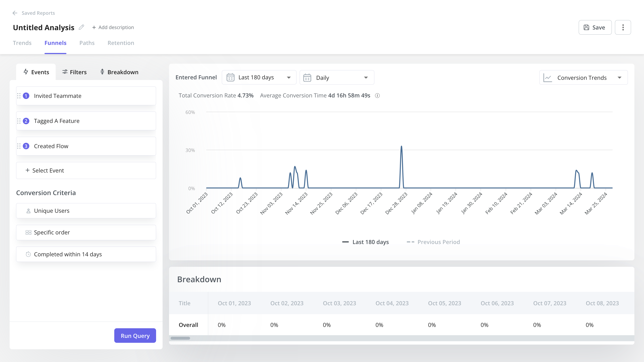Click Add description next to the title
The height and width of the screenshot is (362, 644).
[x=113, y=27]
